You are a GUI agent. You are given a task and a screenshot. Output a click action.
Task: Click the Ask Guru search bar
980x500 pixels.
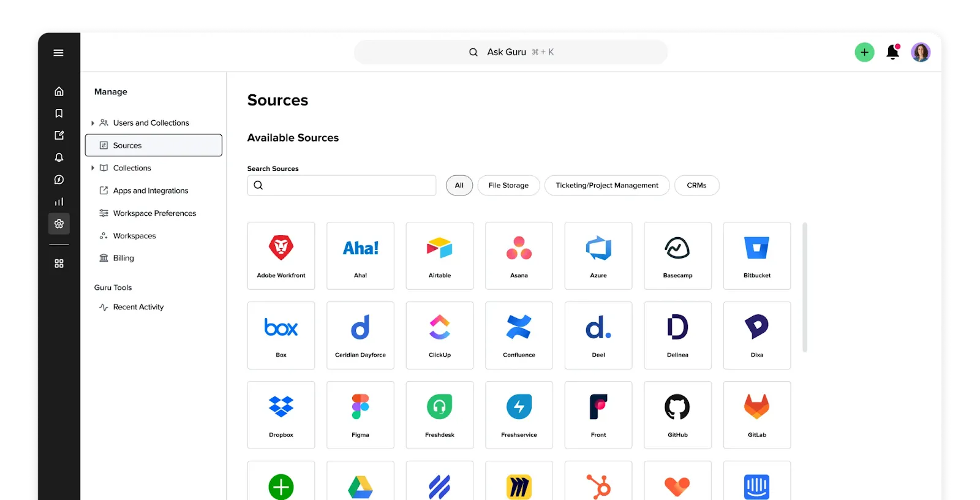click(x=511, y=52)
